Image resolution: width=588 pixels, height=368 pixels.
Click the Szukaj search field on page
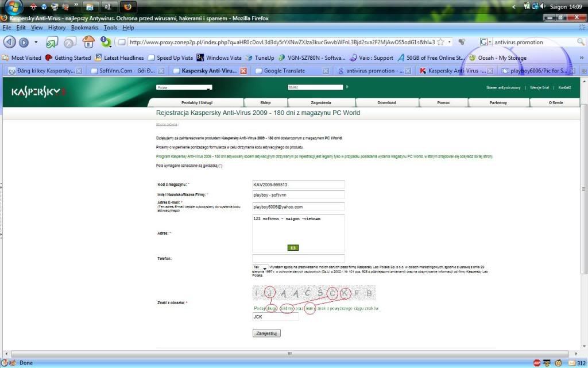tap(315, 87)
